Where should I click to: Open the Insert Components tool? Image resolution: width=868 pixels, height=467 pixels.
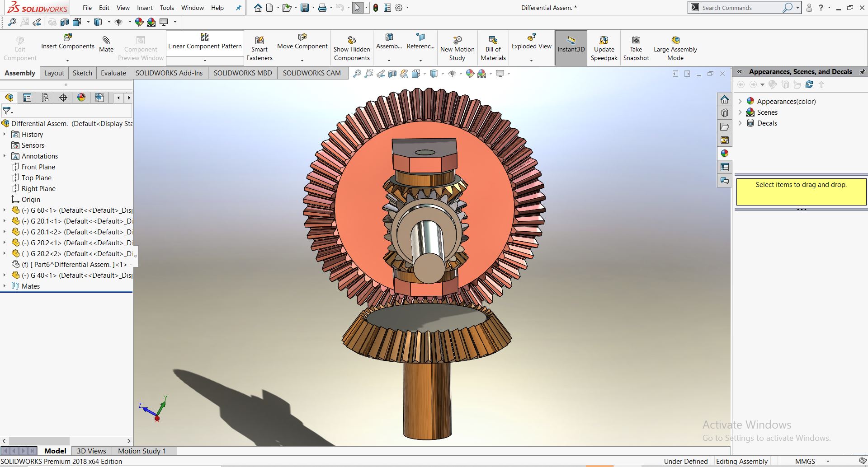coord(68,42)
